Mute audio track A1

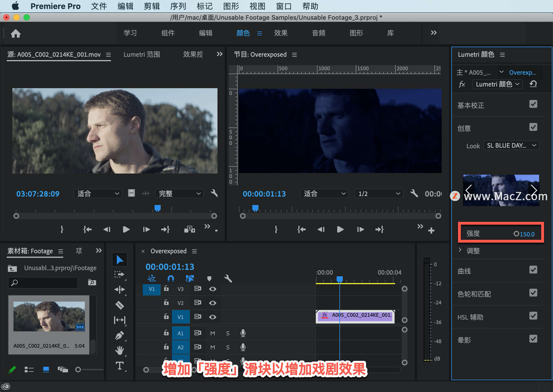tap(213, 333)
